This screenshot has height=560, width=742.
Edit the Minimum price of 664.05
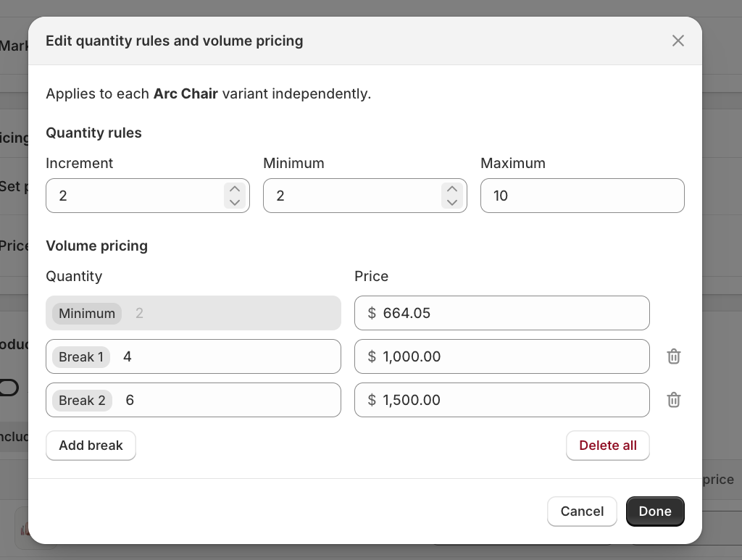point(501,313)
